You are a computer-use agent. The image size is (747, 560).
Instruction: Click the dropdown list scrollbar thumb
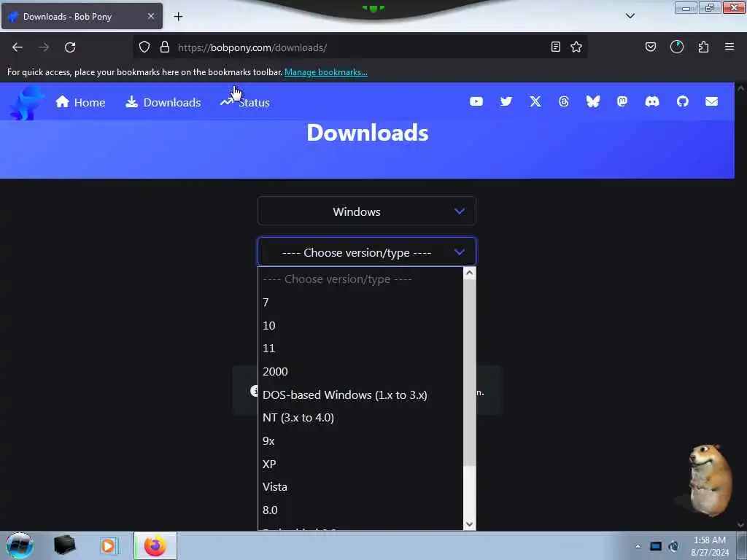click(x=469, y=373)
